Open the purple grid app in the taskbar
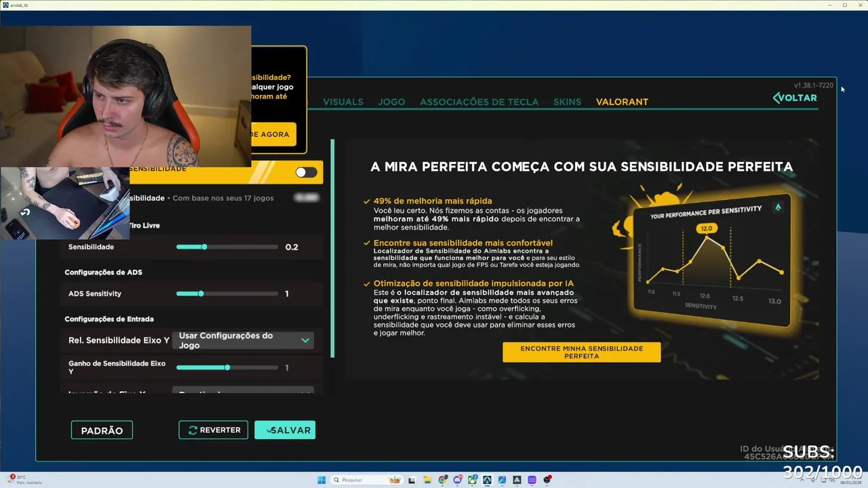This screenshot has height=488, width=868. 532,480
